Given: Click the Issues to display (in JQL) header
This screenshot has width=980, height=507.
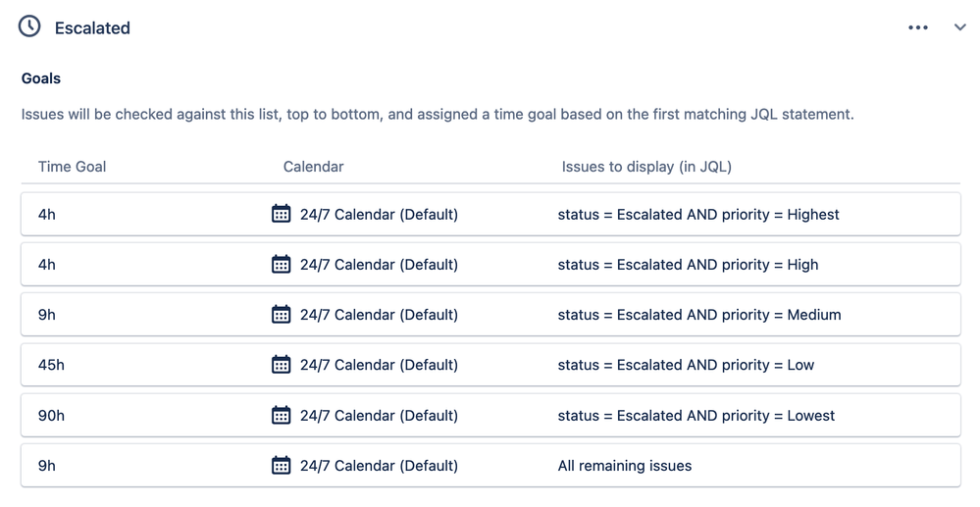Looking at the screenshot, I should coord(646,167).
